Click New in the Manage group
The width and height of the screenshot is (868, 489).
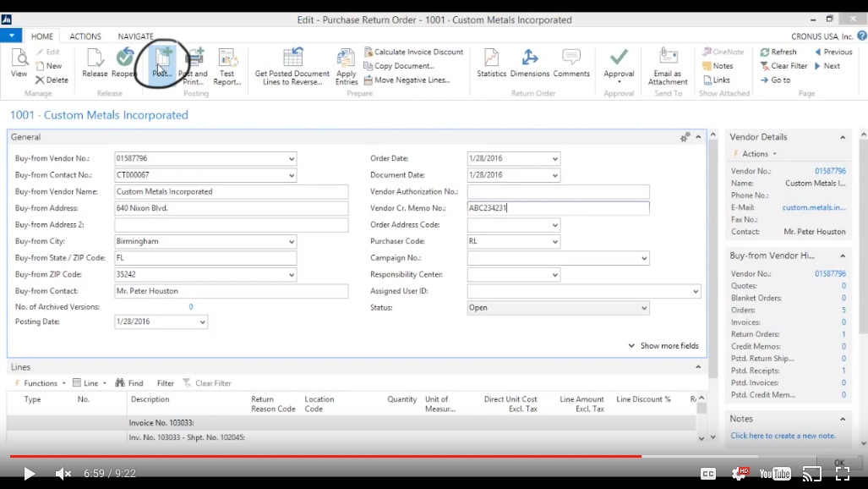49,66
